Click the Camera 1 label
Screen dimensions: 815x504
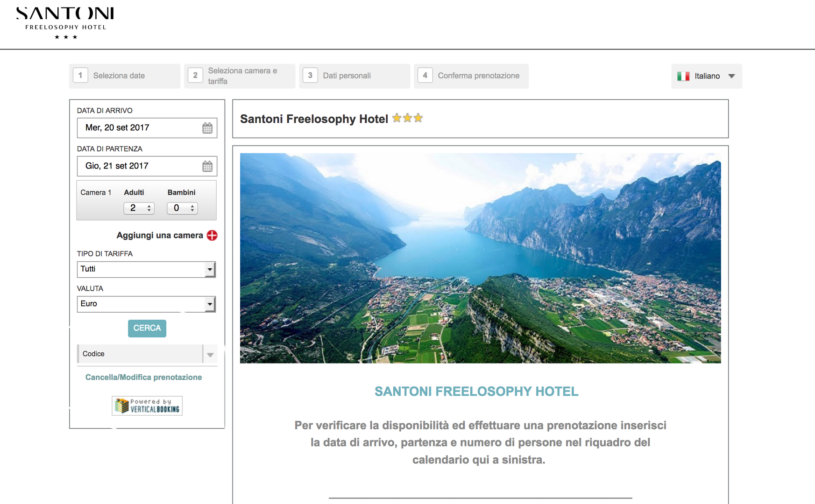click(96, 192)
